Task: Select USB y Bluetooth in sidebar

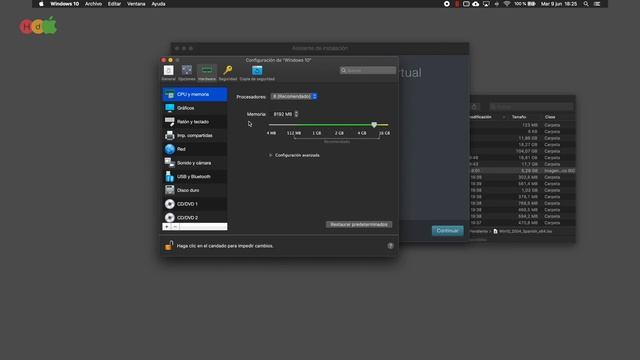Action: tap(195, 177)
